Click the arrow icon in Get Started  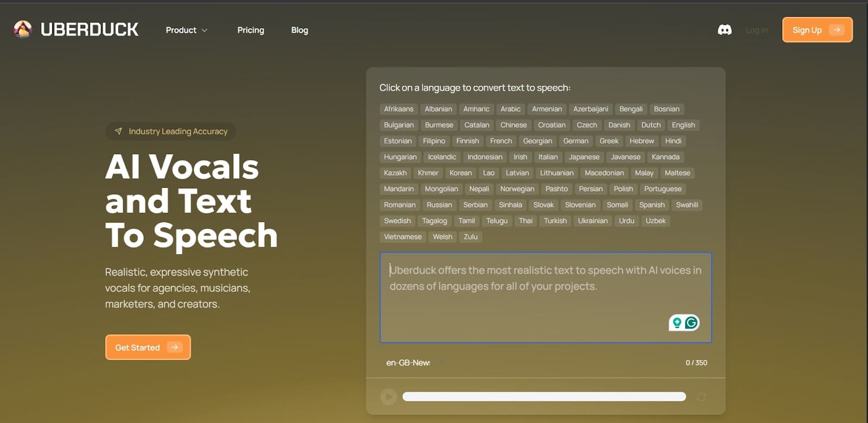pyautogui.click(x=175, y=348)
